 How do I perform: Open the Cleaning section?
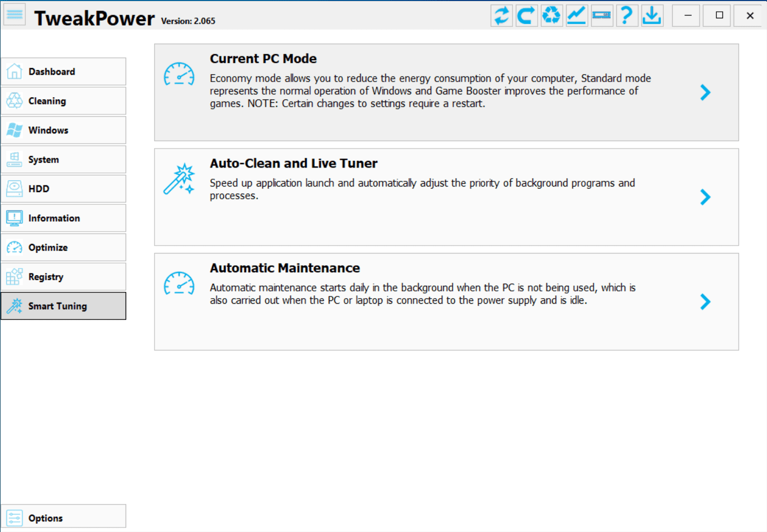pos(64,101)
